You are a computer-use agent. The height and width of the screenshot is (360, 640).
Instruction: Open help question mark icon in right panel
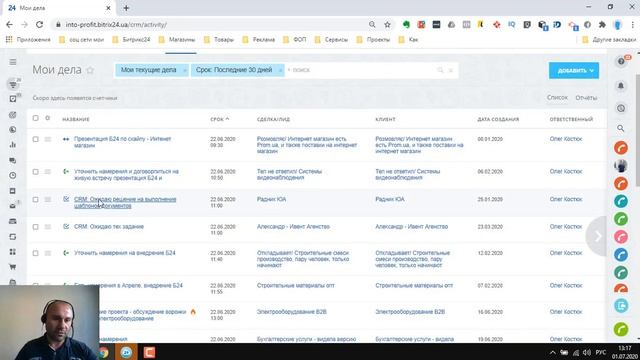(x=621, y=62)
